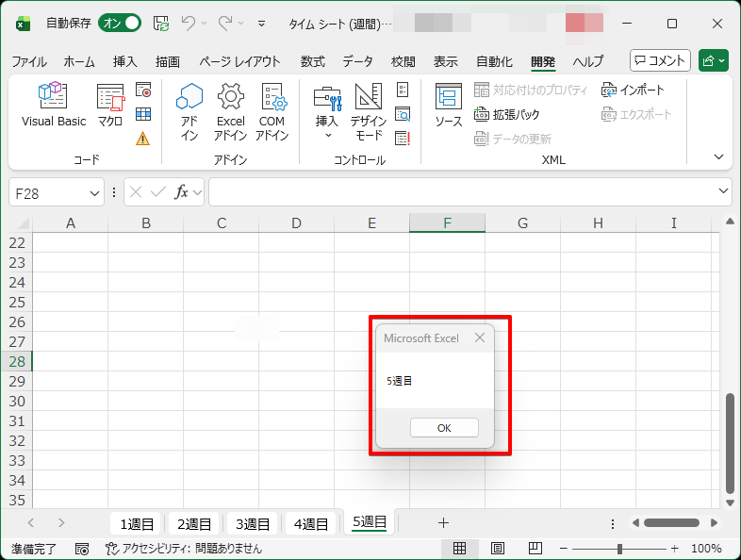The height and width of the screenshot is (560, 741).
Task: Click OK in the message box
Action: pyautogui.click(x=444, y=428)
